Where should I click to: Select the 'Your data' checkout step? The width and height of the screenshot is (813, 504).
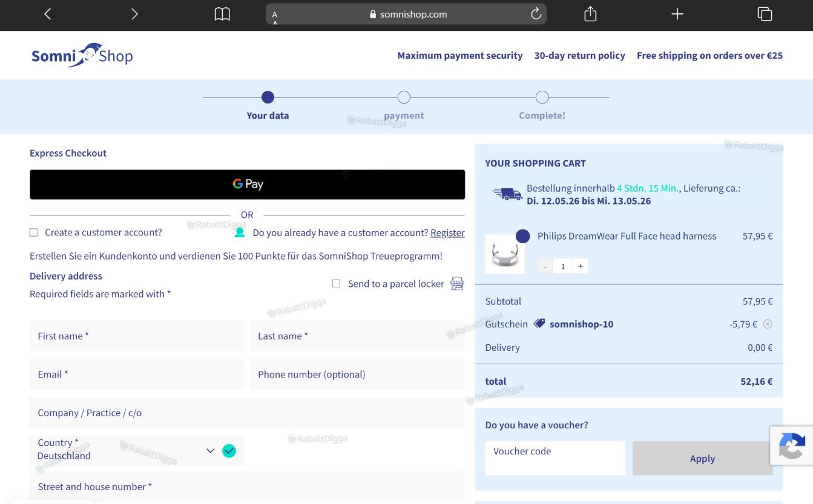(x=268, y=105)
